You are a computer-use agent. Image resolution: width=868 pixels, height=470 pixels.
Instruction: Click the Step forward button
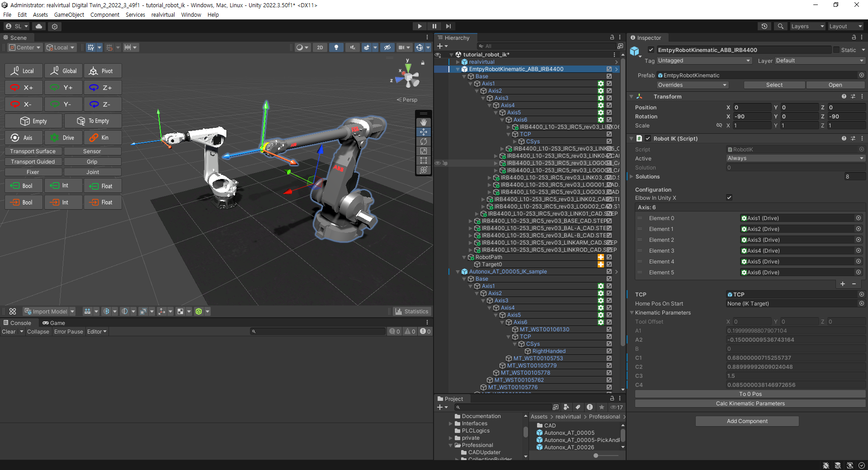(448, 26)
